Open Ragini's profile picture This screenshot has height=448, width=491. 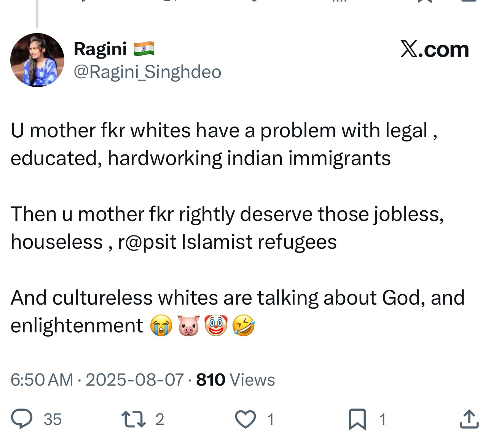[x=37, y=60]
